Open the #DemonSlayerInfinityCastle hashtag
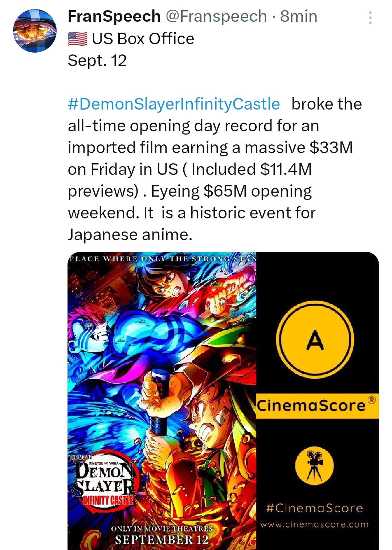The image size is (392, 550). 174,104
